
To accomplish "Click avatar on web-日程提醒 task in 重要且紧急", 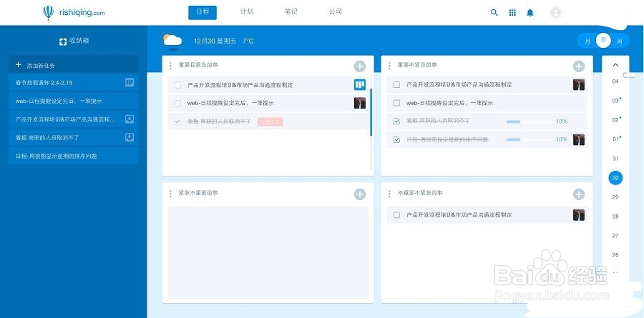I will coord(360,103).
